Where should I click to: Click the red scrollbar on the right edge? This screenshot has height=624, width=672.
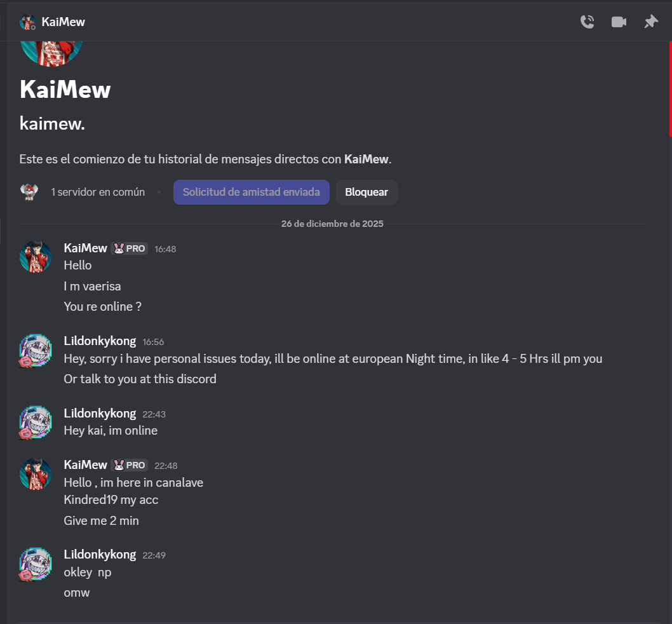pos(670,89)
